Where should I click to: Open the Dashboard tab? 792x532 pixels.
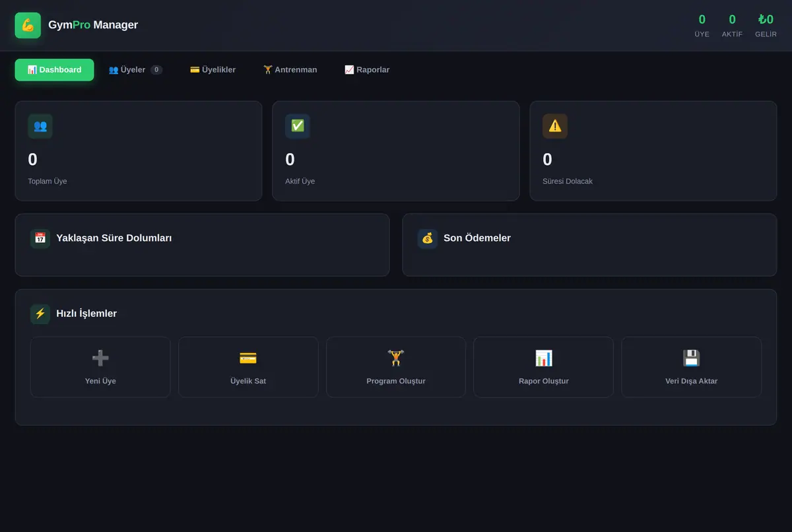pyautogui.click(x=54, y=70)
